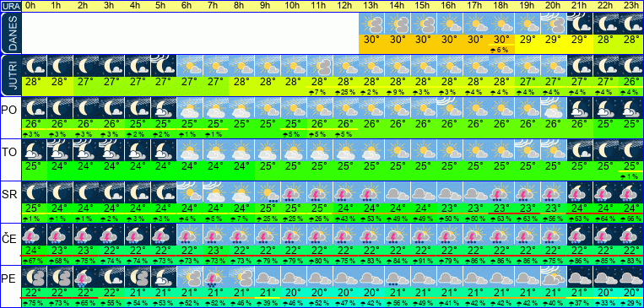Click DANES 21h windy night icon
This screenshot has width=644, height=308.
pyautogui.click(x=580, y=24)
